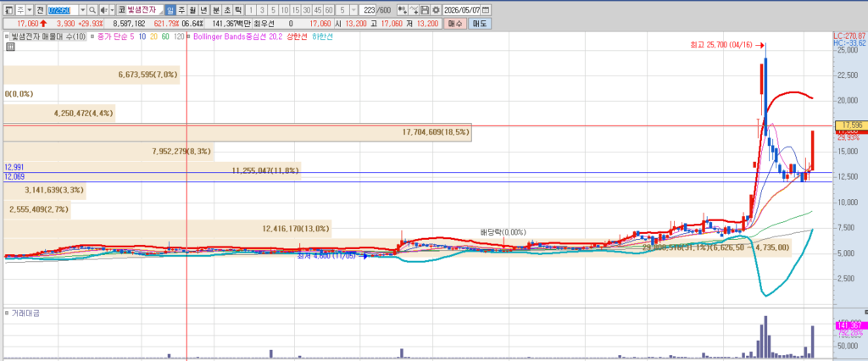Click the 11,255,047(11,8%) volume profile bar
Image resolution: width=868 pixels, height=361 pixels.
(153, 170)
